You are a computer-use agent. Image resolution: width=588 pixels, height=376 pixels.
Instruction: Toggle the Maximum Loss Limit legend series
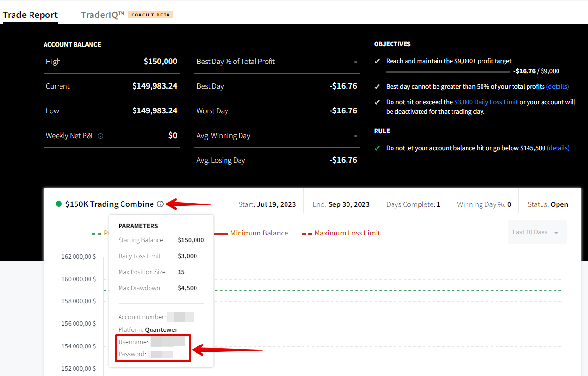tap(347, 233)
